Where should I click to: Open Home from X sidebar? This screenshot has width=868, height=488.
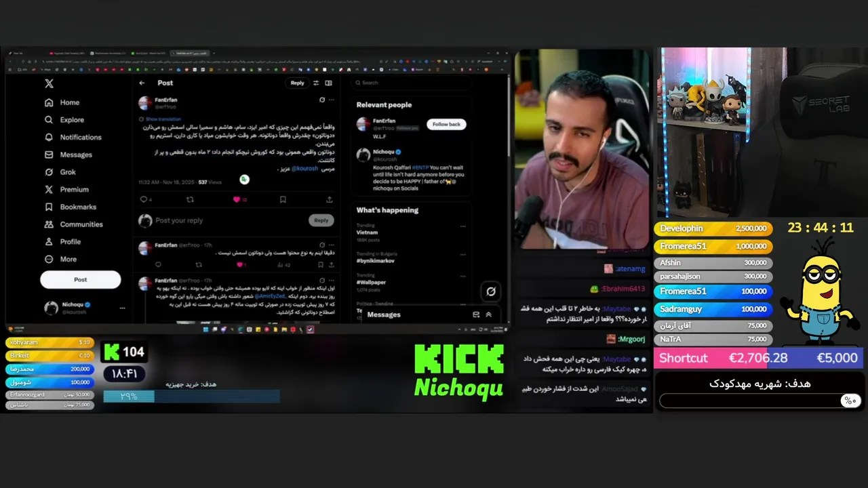coord(62,102)
